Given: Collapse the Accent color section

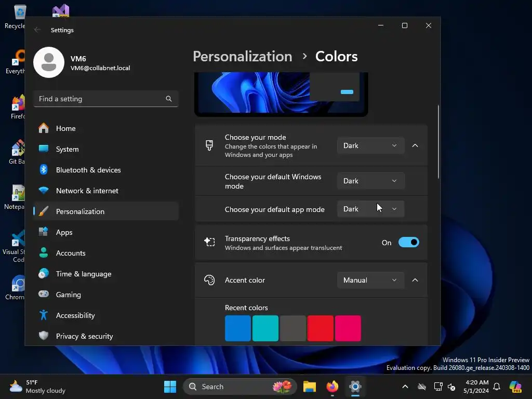Looking at the screenshot, I should tap(415, 280).
